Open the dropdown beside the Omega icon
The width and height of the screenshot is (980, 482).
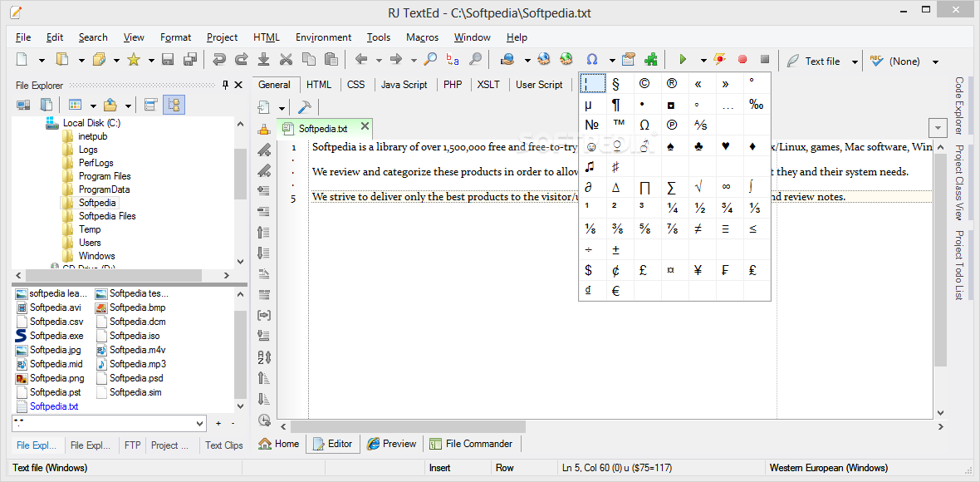[613, 61]
